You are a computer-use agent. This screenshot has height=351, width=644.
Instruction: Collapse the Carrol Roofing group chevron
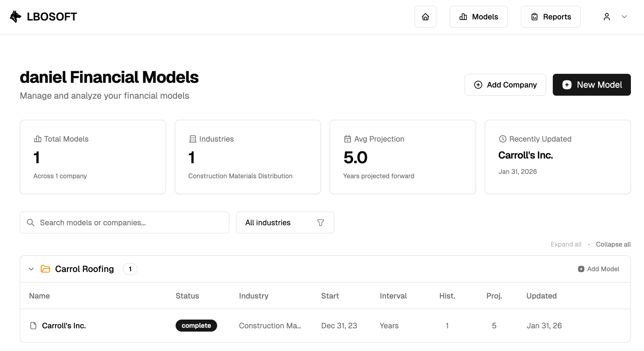tap(31, 269)
